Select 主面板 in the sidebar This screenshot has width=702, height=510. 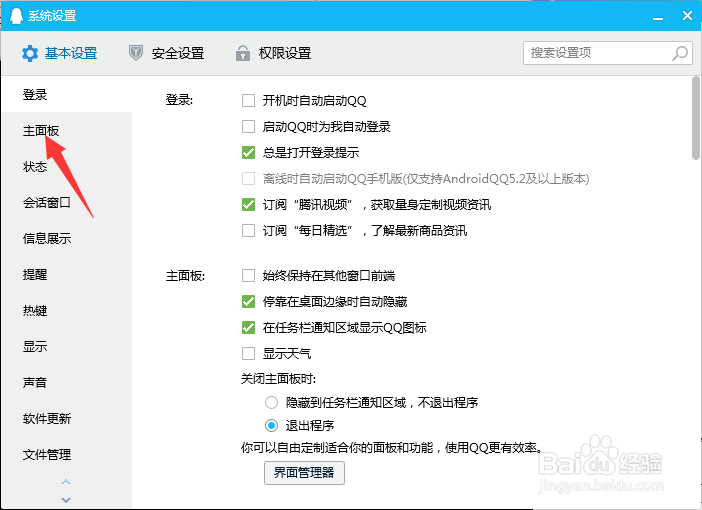pyautogui.click(x=41, y=131)
